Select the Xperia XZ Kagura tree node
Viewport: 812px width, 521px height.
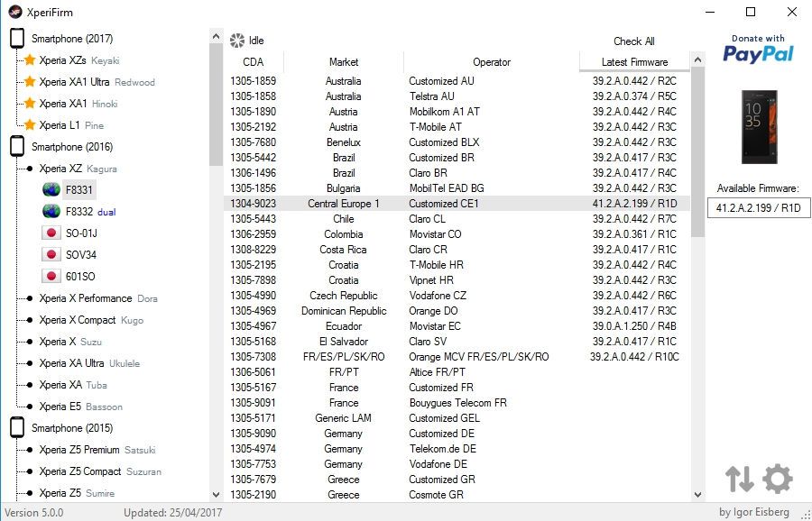click(x=78, y=169)
